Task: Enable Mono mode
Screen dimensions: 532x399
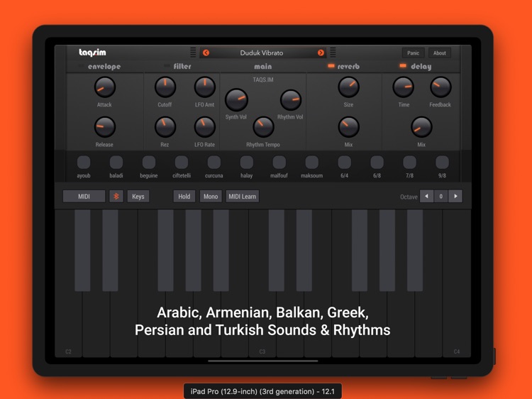Action: point(211,196)
